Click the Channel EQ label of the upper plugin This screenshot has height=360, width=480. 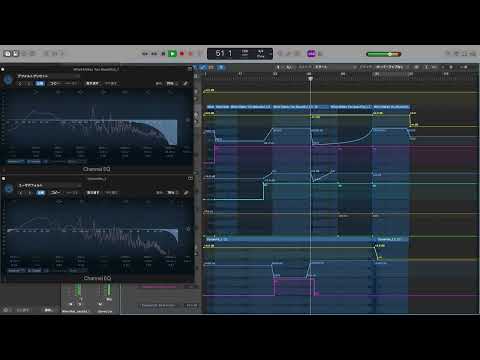click(97, 169)
